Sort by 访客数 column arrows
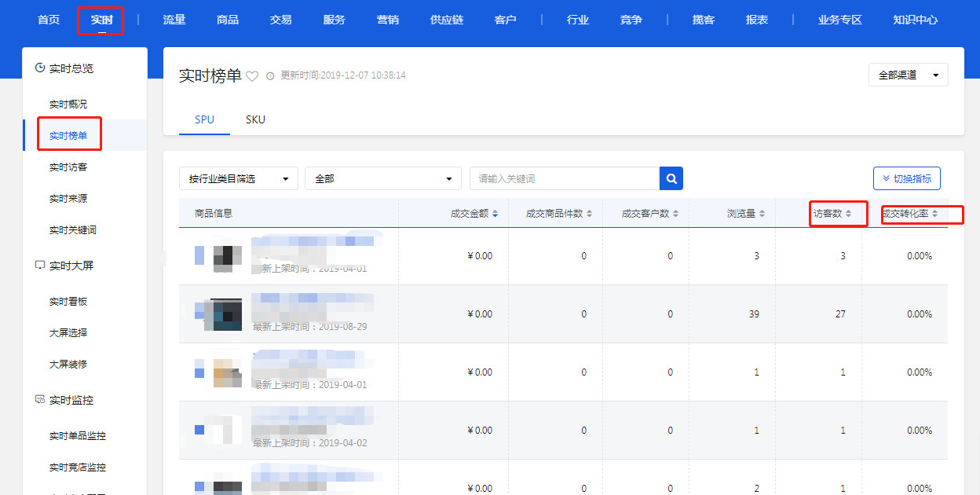The image size is (980, 495). pos(849,214)
